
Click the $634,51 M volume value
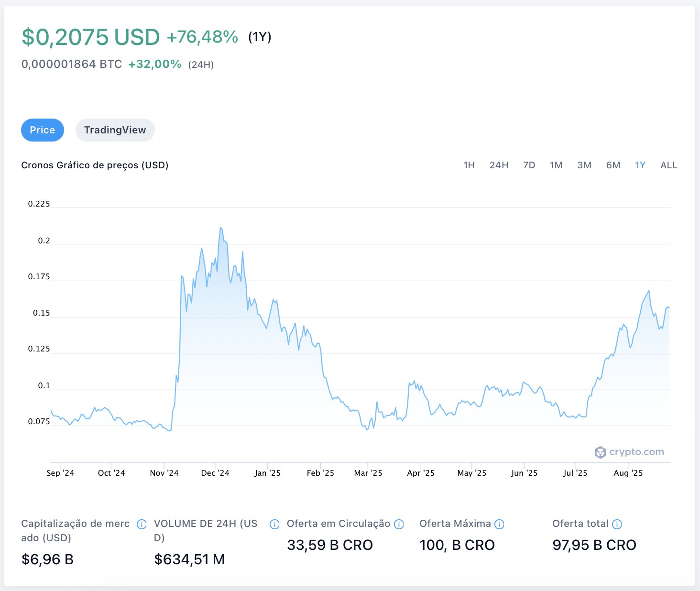189,559
